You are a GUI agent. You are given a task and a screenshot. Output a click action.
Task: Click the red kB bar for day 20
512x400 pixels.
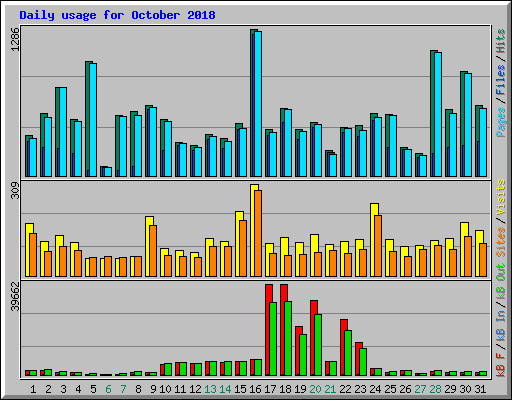point(312,338)
